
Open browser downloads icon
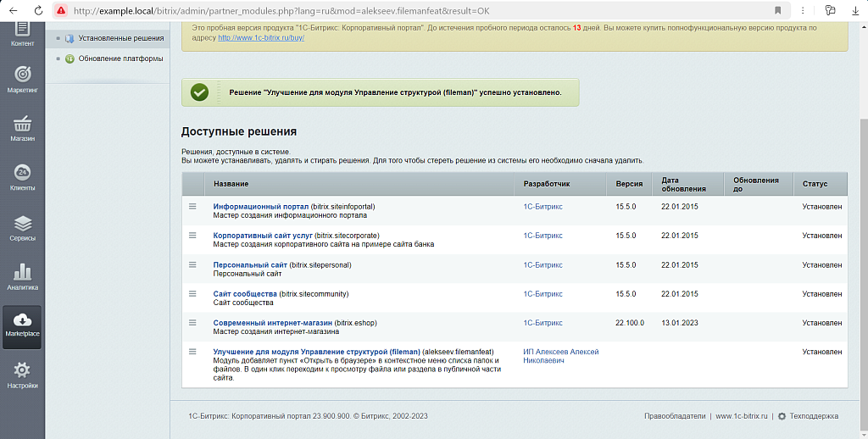[x=854, y=10]
